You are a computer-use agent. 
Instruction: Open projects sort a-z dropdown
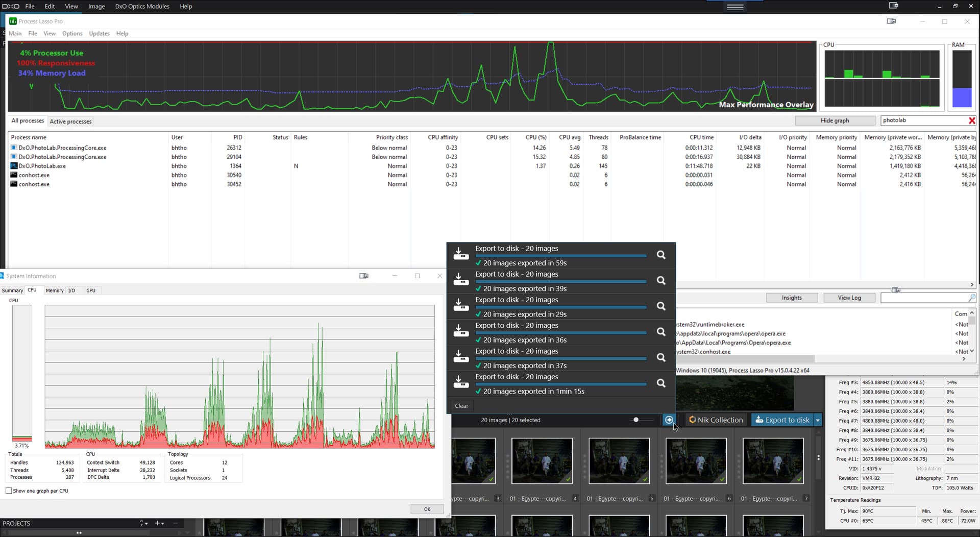pyautogui.click(x=144, y=523)
